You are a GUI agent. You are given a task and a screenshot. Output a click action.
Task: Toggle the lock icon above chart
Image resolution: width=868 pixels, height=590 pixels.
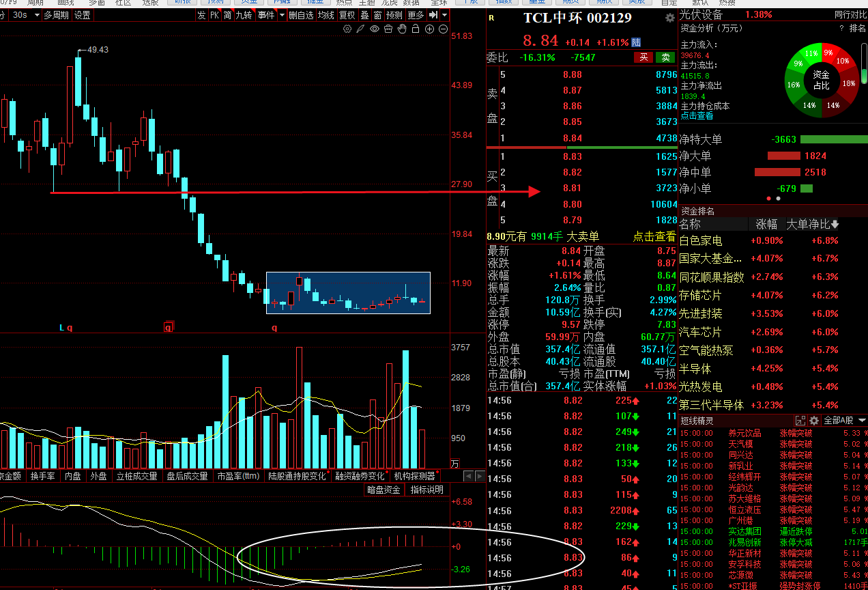tap(416, 29)
